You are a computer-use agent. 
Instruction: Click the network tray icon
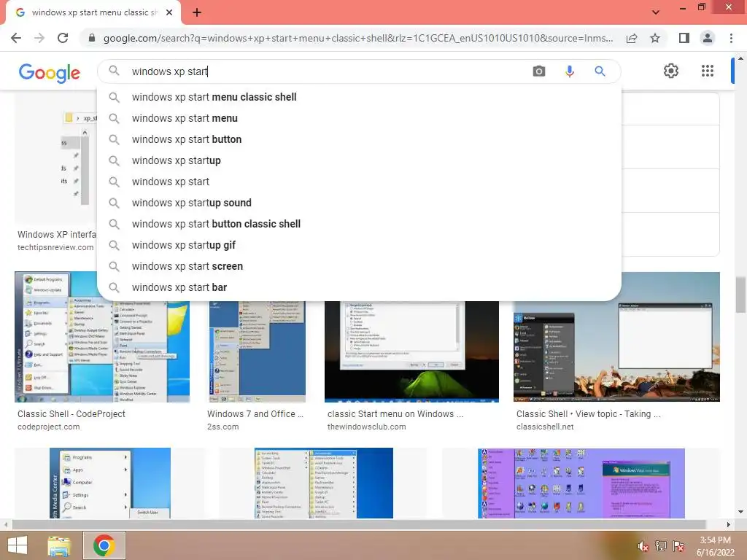click(x=661, y=546)
